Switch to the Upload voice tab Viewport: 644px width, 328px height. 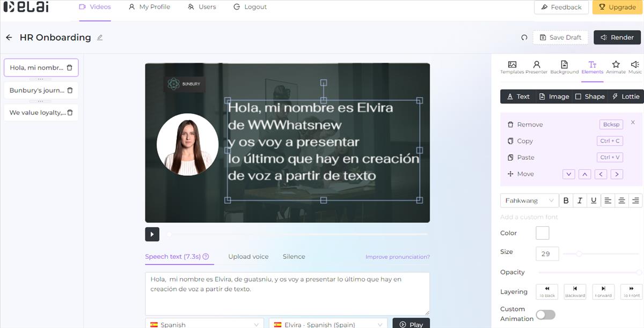[248, 257]
